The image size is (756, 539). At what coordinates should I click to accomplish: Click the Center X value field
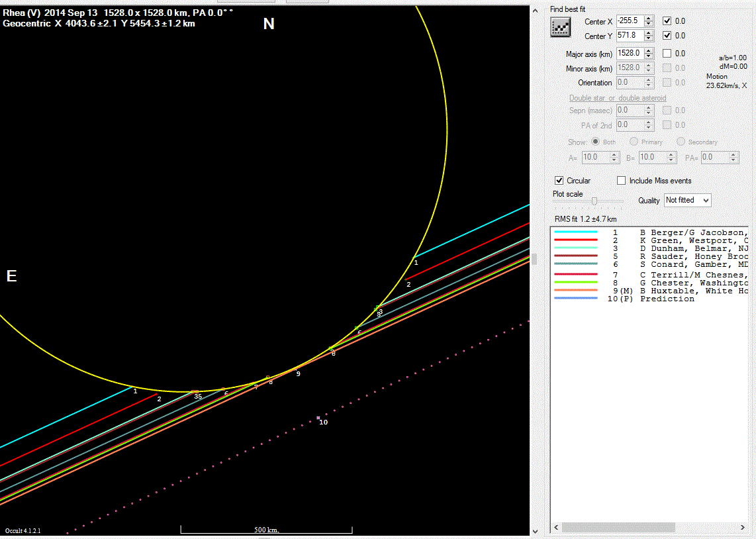[630, 21]
